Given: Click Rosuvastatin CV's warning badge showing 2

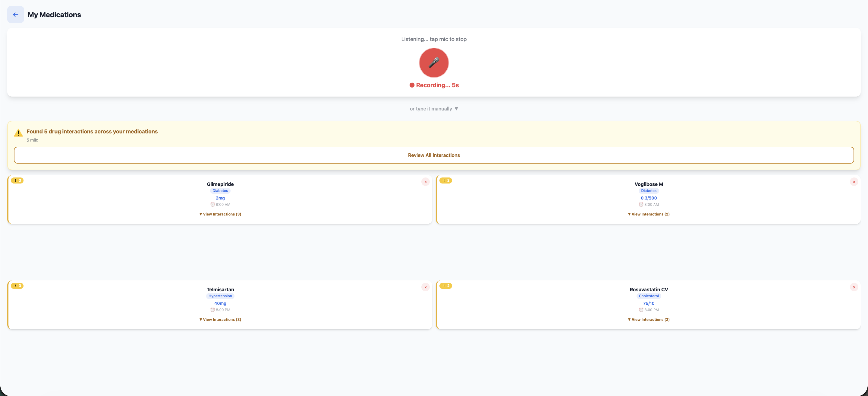Looking at the screenshot, I should pos(445,286).
